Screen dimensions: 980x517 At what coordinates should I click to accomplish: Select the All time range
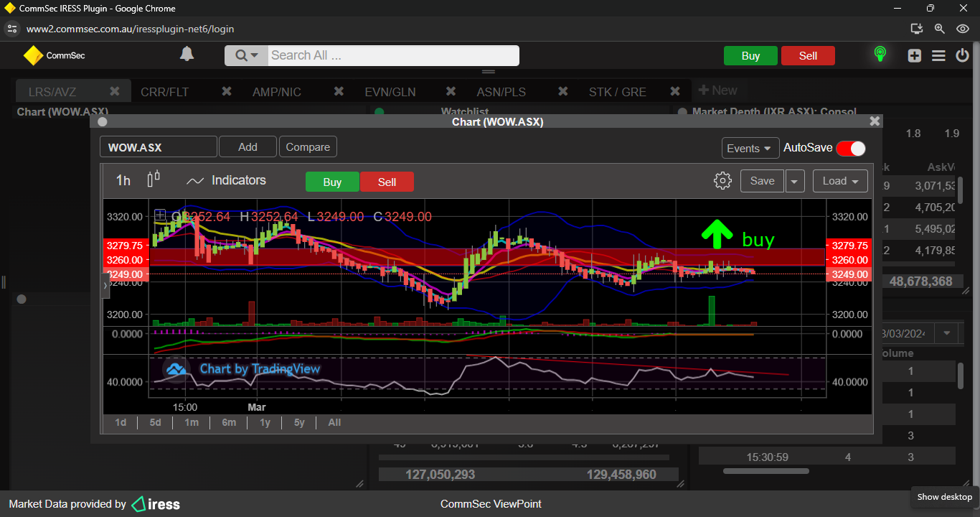tap(334, 423)
